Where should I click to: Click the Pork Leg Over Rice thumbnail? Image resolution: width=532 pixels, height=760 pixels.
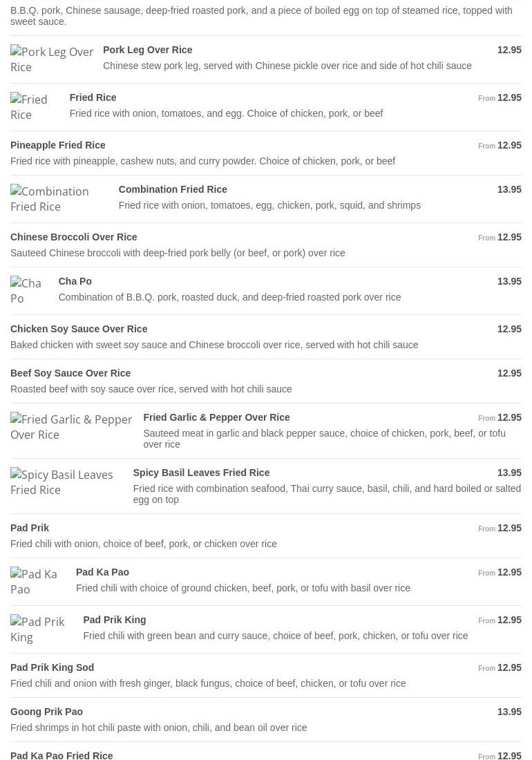pos(52,59)
